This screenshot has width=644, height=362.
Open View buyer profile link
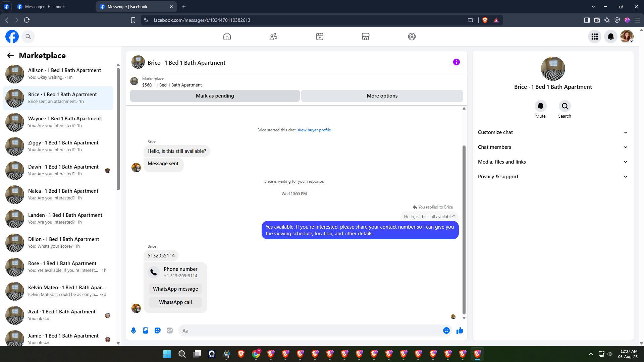(314, 130)
